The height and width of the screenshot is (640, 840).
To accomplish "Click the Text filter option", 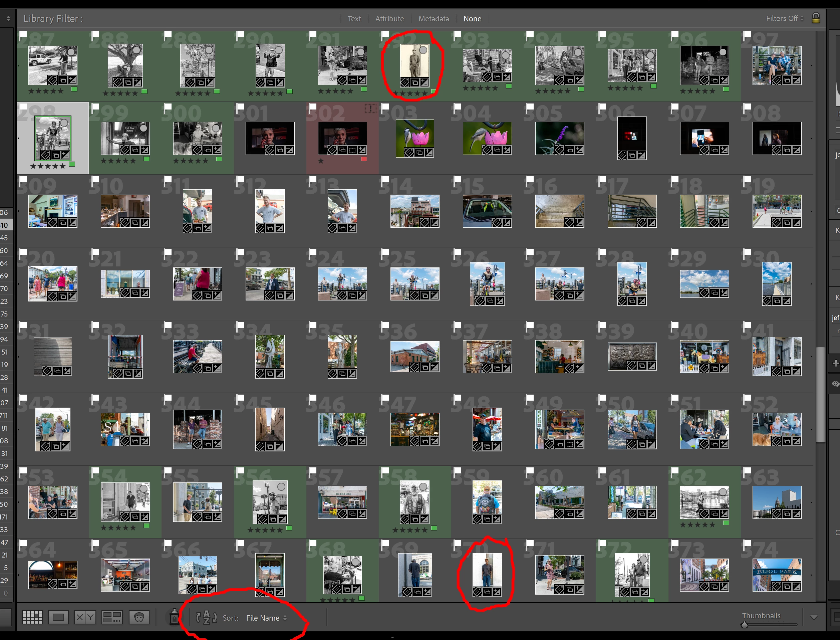I will [x=354, y=19].
